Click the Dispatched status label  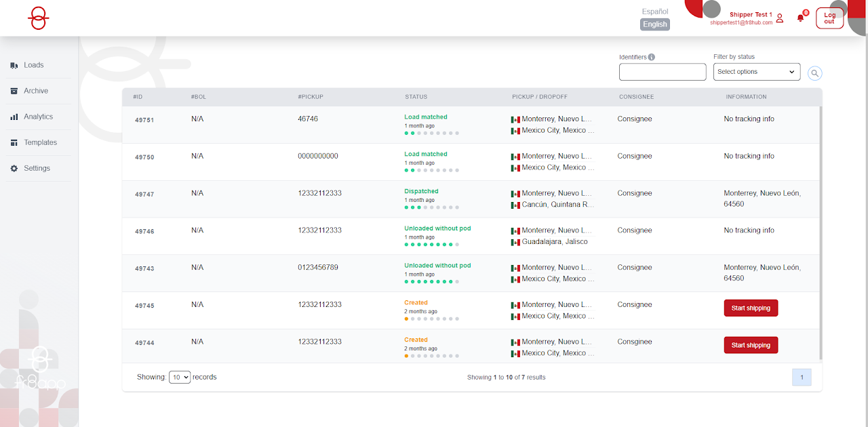421,192
